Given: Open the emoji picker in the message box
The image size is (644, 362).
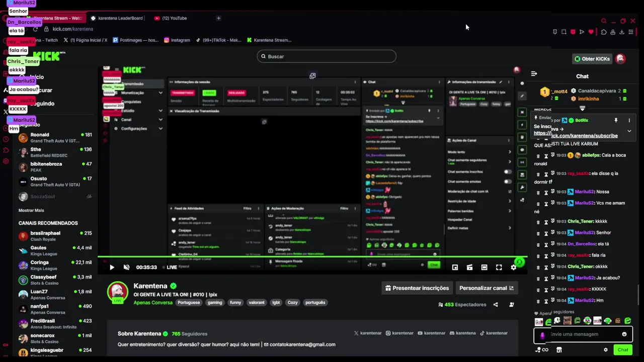Looking at the screenshot, I should [x=624, y=334].
